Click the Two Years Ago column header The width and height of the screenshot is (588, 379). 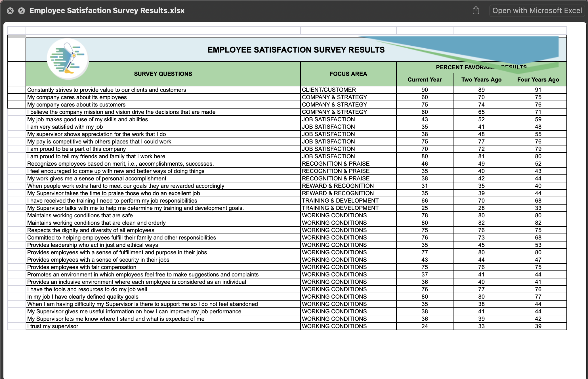[481, 80]
